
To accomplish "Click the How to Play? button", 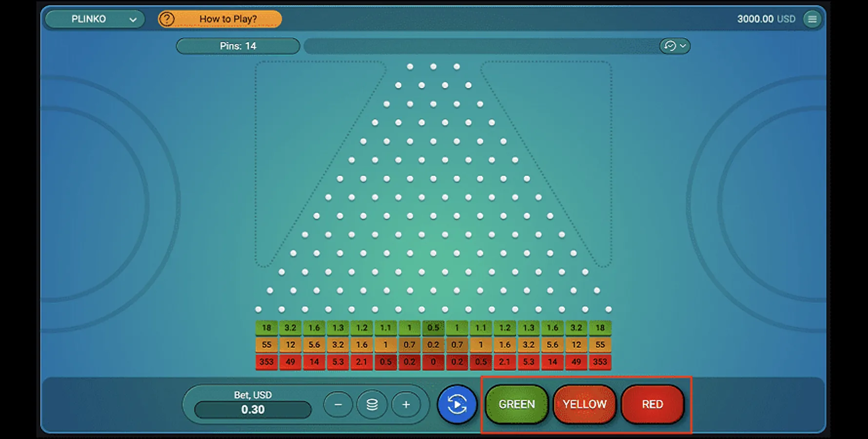I will [220, 19].
